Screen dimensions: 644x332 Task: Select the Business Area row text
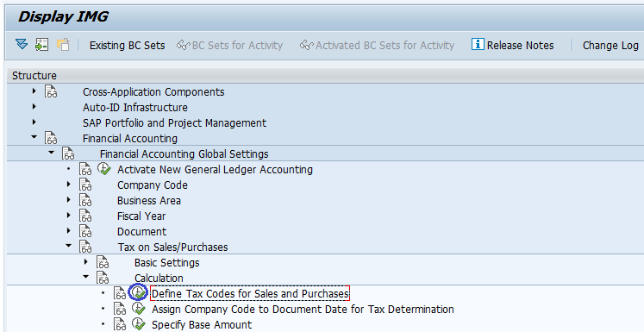tap(148, 201)
